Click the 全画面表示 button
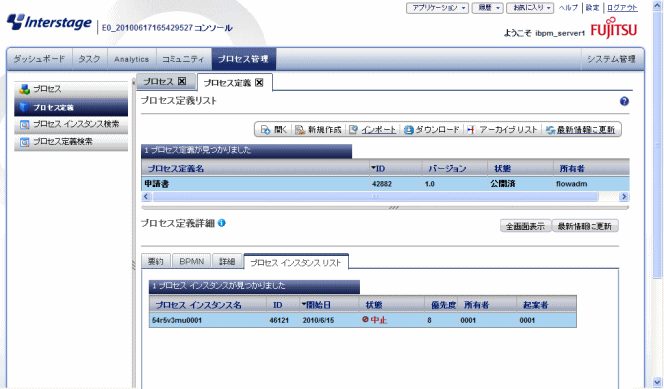The image size is (664, 389). 525,226
